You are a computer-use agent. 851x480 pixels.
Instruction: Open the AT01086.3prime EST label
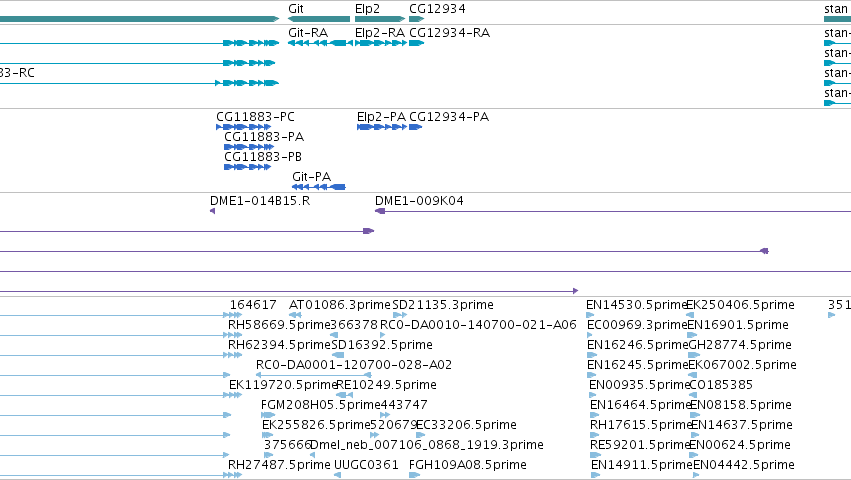[340, 305]
